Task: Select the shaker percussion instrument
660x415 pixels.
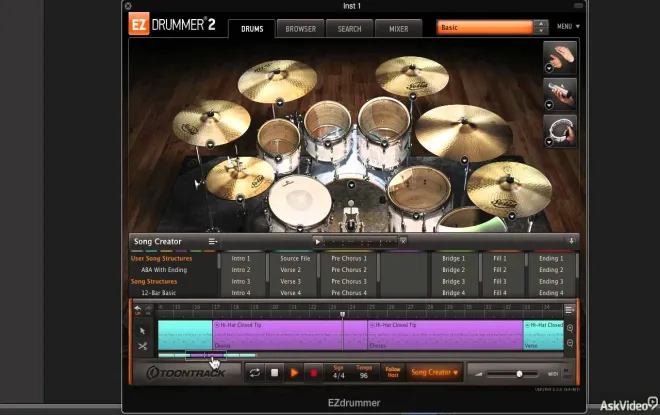Action: (x=560, y=94)
